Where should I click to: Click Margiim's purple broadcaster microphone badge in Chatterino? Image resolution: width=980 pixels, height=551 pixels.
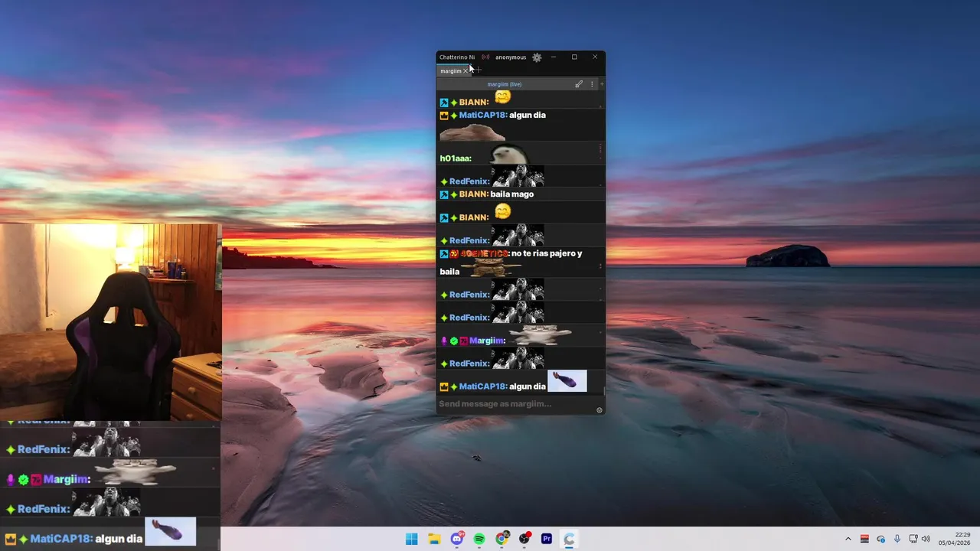pos(444,341)
